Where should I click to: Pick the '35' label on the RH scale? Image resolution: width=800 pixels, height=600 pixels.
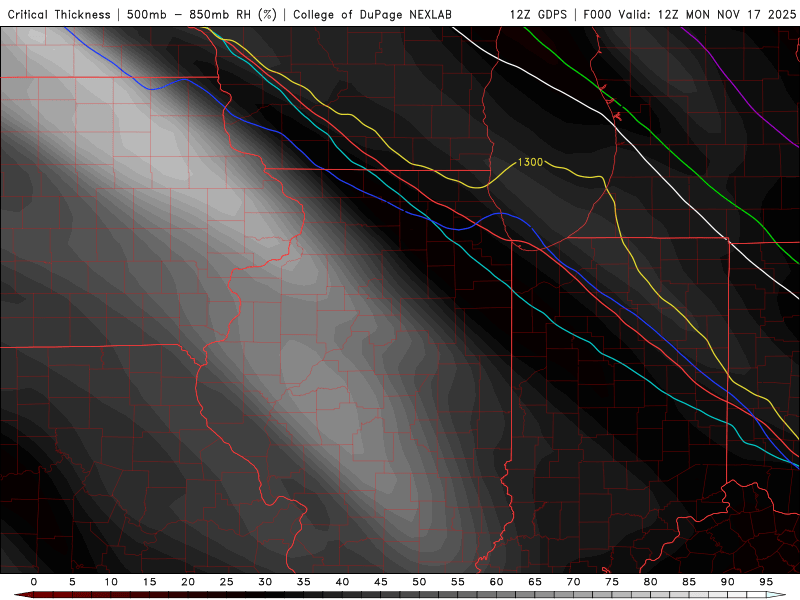(304, 582)
